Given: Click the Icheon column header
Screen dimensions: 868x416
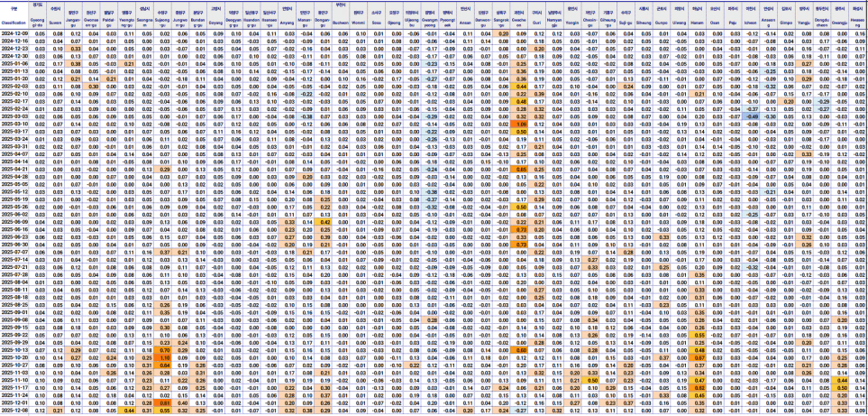Looking at the screenshot, I should tap(752, 16).
